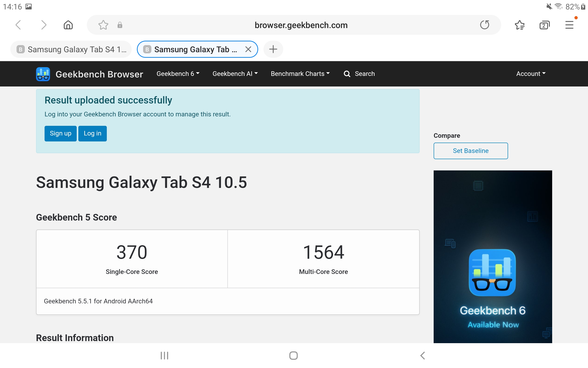Tap the Wi-Fi status icon
Viewport: 588px width, 368px height.
[x=559, y=7]
